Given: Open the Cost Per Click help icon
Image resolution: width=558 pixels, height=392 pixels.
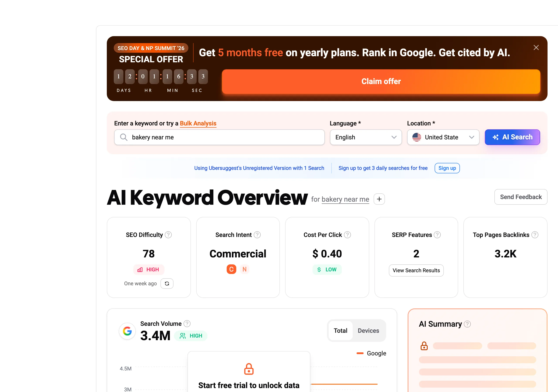Looking at the screenshot, I should pos(347,235).
